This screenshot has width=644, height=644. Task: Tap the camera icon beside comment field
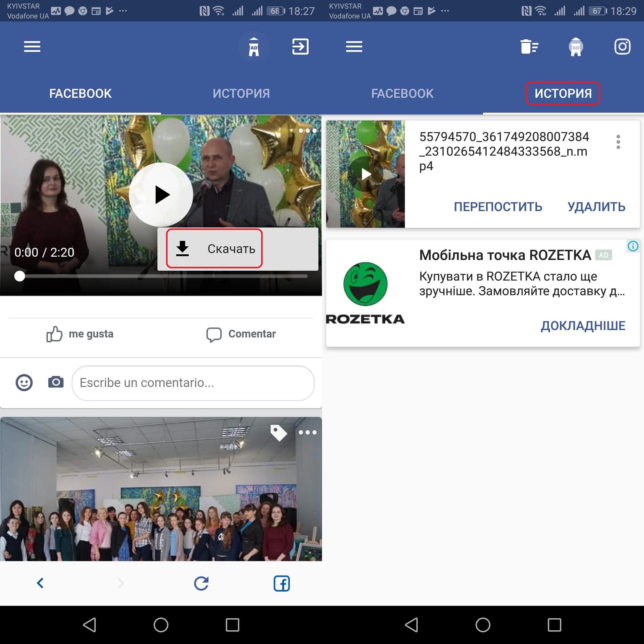pyautogui.click(x=56, y=382)
